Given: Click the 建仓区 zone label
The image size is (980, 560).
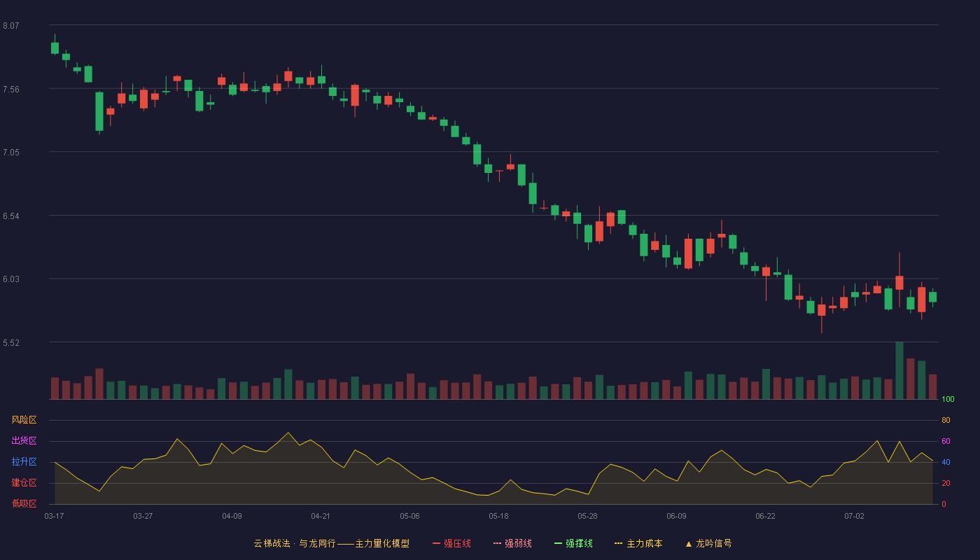Looking at the screenshot, I should click(x=24, y=483).
